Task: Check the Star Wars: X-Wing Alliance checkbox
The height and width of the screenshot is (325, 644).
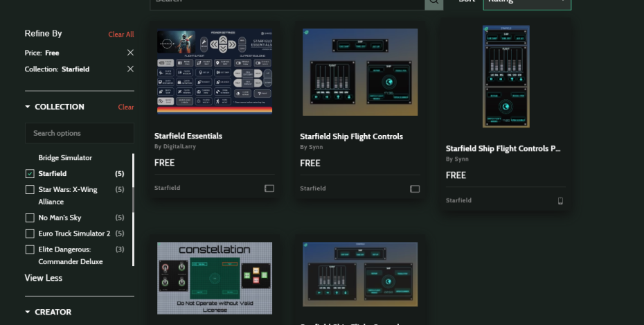Action: pyautogui.click(x=30, y=189)
